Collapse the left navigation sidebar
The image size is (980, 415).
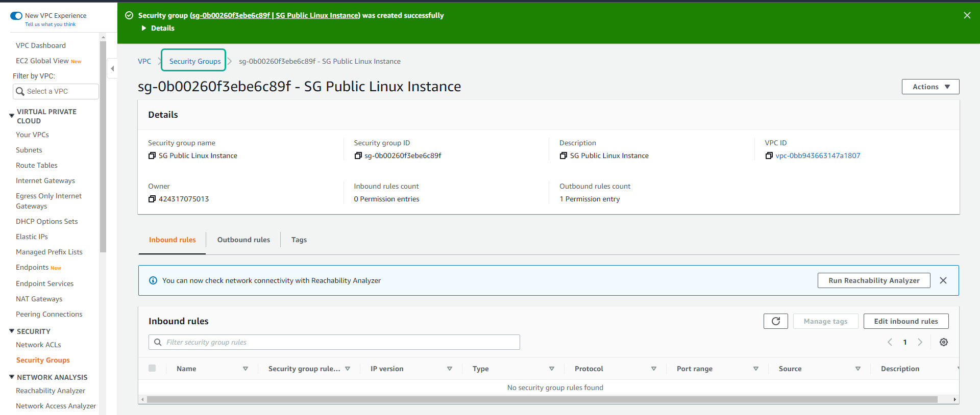coord(112,68)
